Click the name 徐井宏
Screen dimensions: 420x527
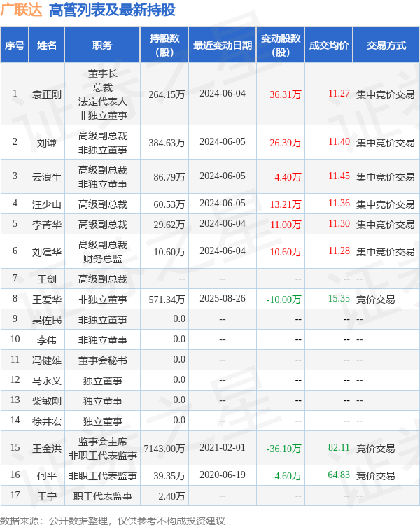tap(47, 421)
